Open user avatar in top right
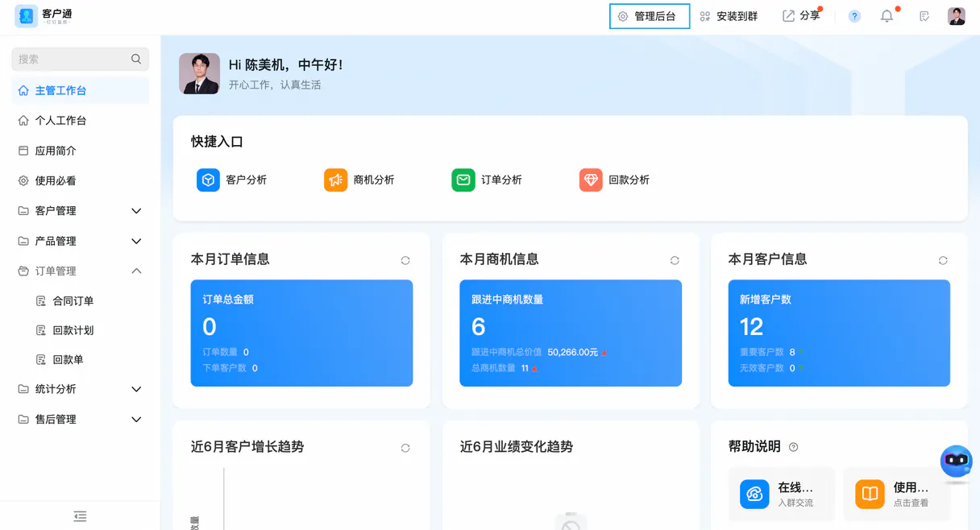980x530 pixels. [x=957, y=16]
